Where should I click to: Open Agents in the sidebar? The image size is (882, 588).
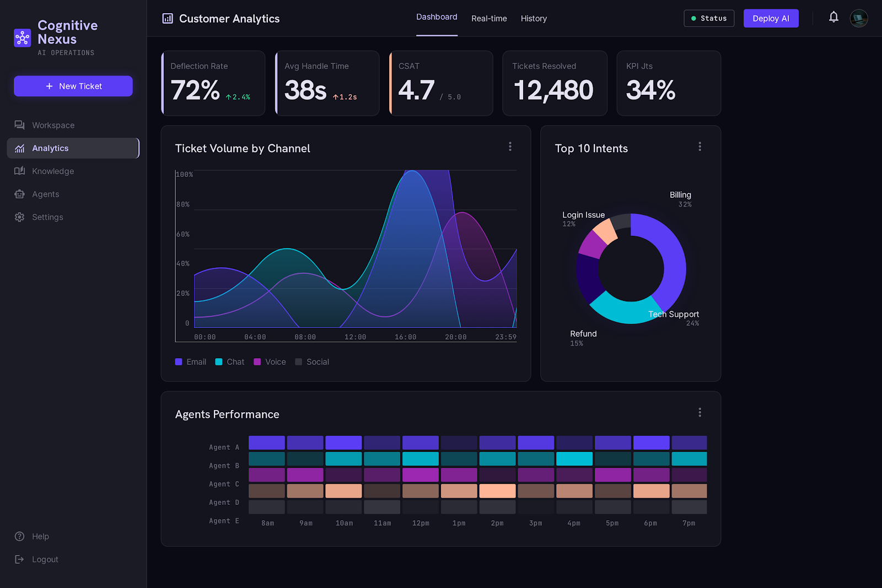point(73,194)
